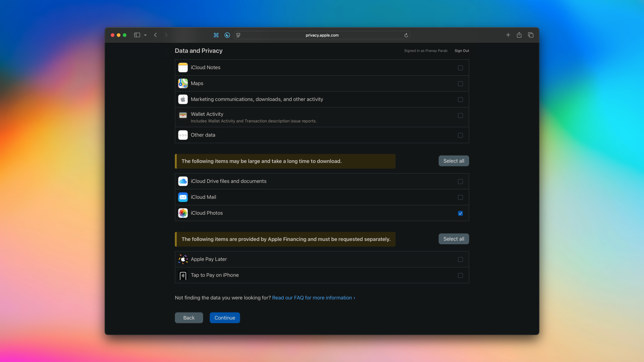The image size is (644, 362).
Task: Open the FAQ for more information link
Action: pyautogui.click(x=313, y=298)
